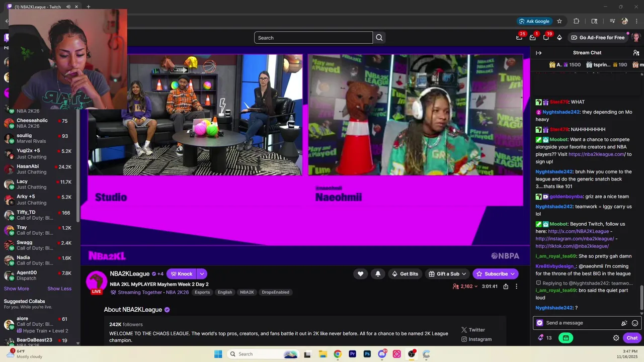Click the heart follow button
This screenshot has width=644, height=362.
[x=360, y=274]
